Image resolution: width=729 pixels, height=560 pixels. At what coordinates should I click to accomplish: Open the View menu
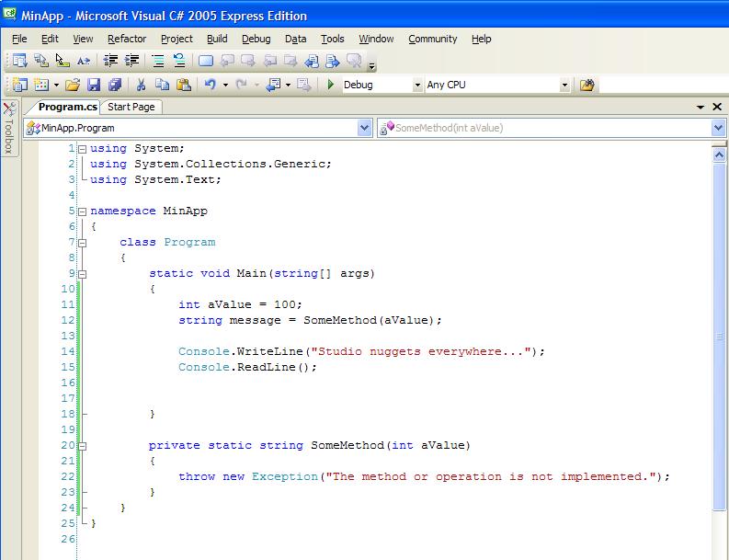tap(83, 39)
